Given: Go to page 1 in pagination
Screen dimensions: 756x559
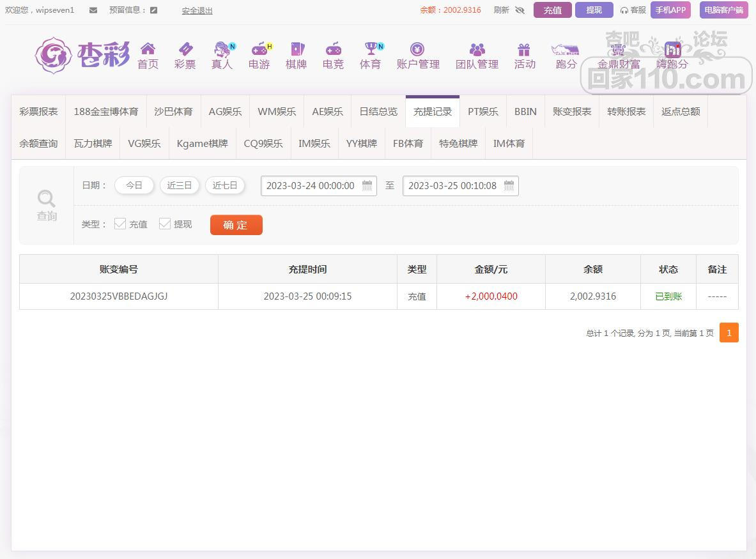Looking at the screenshot, I should [x=729, y=333].
